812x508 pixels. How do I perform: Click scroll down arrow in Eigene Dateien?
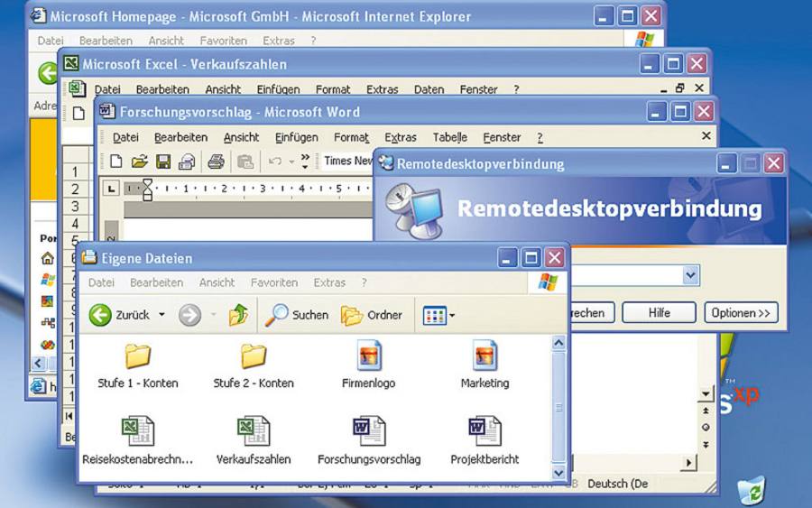558,472
